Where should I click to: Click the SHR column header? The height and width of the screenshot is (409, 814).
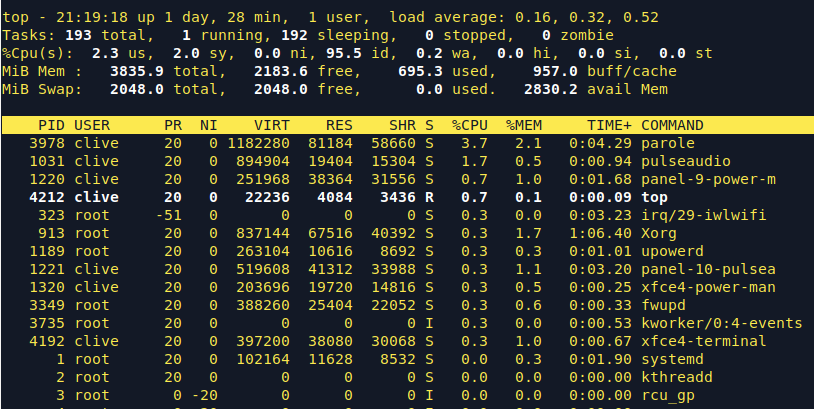pyautogui.click(x=402, y=126)
